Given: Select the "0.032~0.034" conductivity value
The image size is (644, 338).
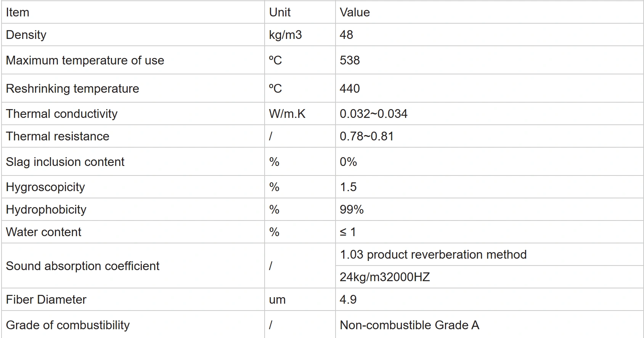Looking at the screenshot, I should point(373,114).
